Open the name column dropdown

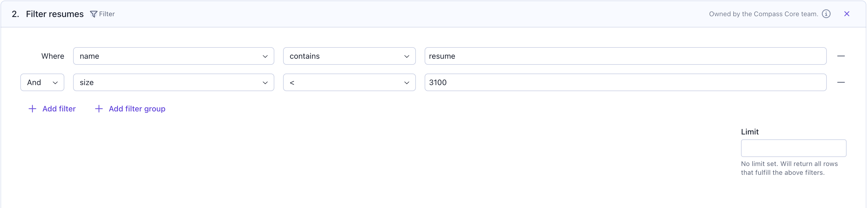(x=173, y=56)
